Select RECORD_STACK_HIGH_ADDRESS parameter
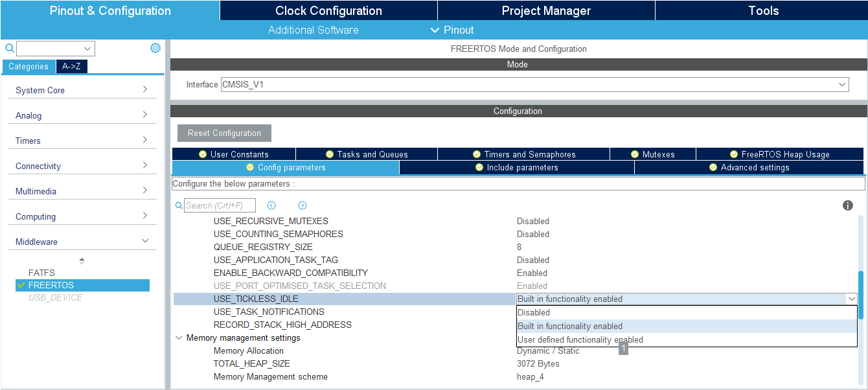This screenshot has height=390, width=868. click(282, 325)
